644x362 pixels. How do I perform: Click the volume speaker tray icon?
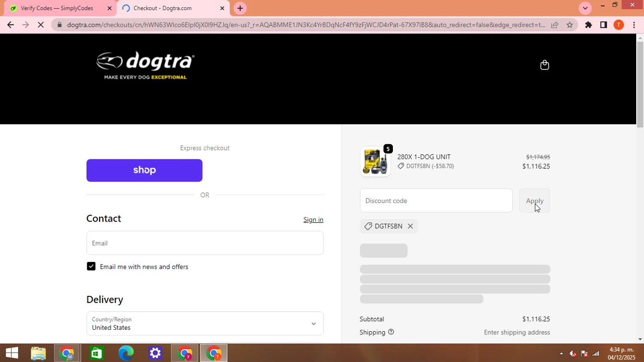573,353
